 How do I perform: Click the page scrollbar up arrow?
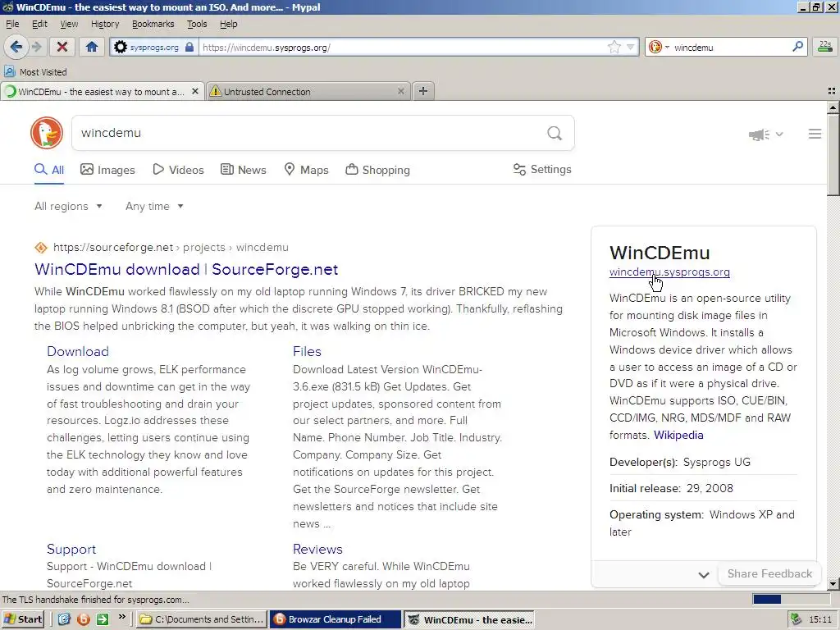833,107
